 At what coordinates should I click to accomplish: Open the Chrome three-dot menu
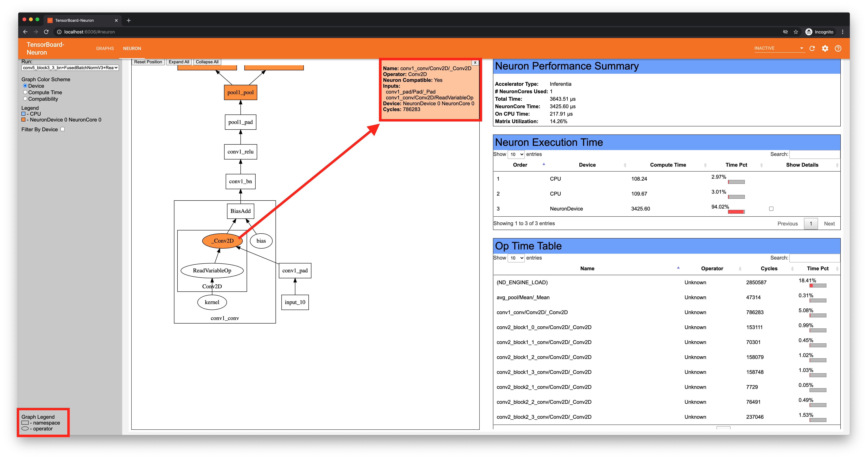tap(842, 32)
